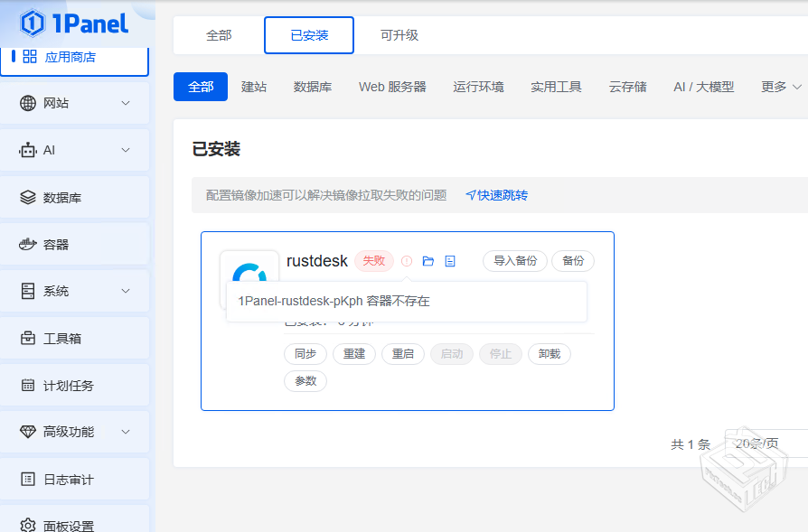Open 日志审计 log audit in the sidebar
The height and width of the screenshot is (532, 808).
(x=68, y=480)
